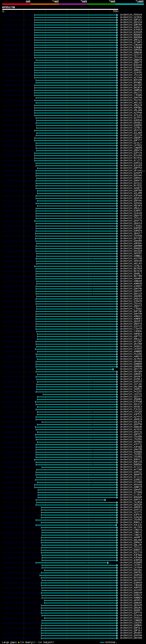Click the label UniRef100_P43286
146x644 pixels.
pos(131,354)
